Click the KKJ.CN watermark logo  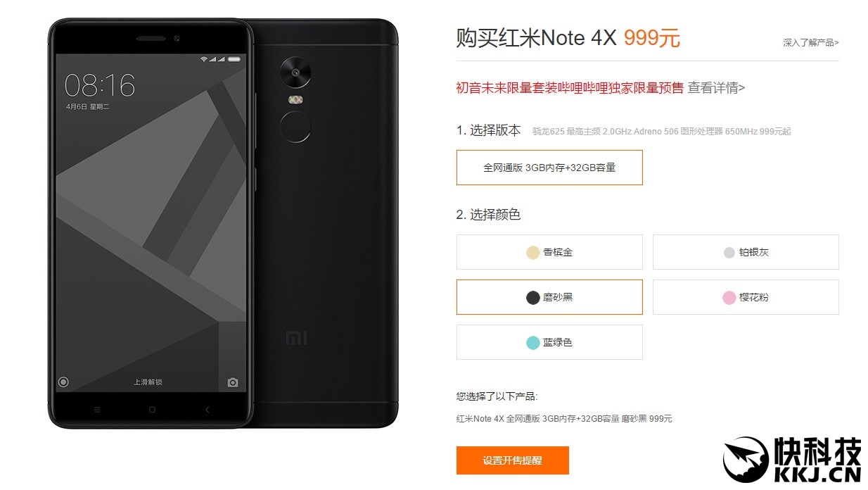[x=792, y=459]
